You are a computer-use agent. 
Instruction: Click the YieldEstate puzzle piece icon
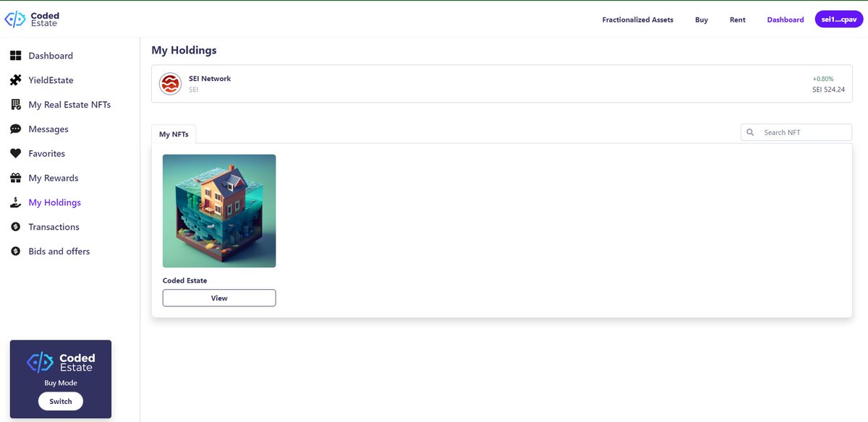pos(15,80)
